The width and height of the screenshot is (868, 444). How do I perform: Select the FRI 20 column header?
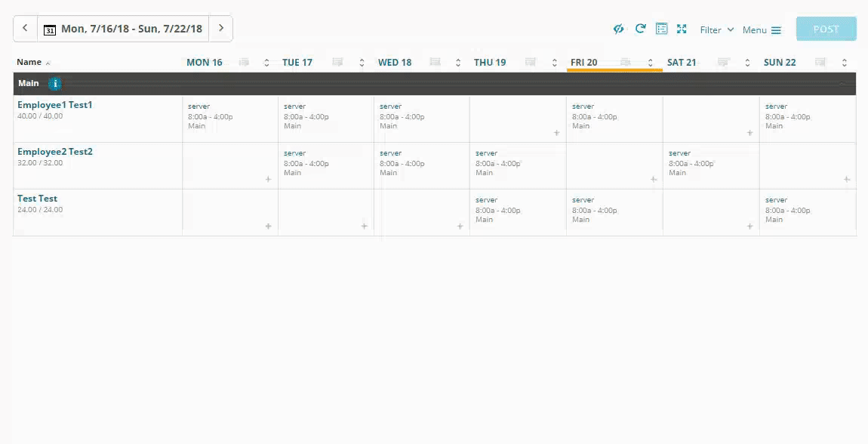[584, 63]
